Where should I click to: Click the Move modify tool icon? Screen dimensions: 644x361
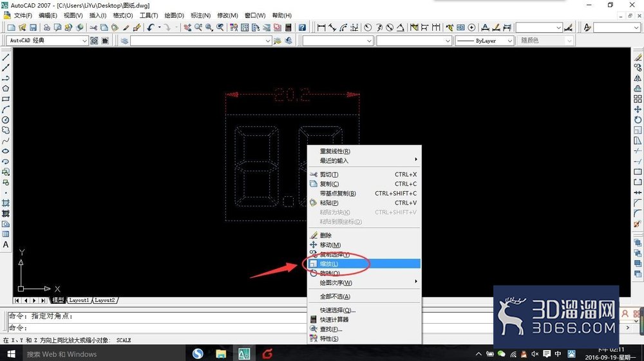pos(638,109)
